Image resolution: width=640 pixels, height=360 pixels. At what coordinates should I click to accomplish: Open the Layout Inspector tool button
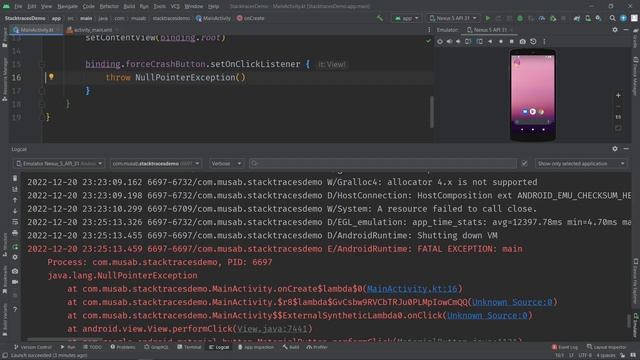606,347
